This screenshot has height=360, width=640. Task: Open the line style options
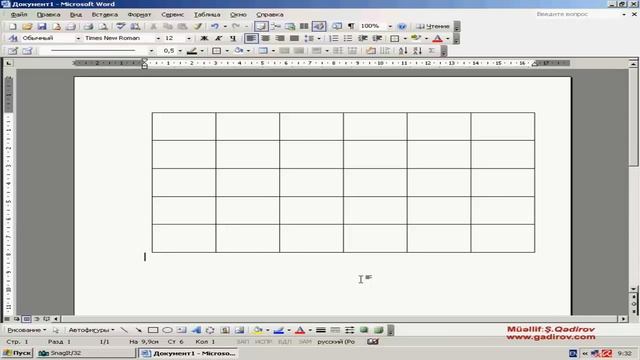click(321, 330)
